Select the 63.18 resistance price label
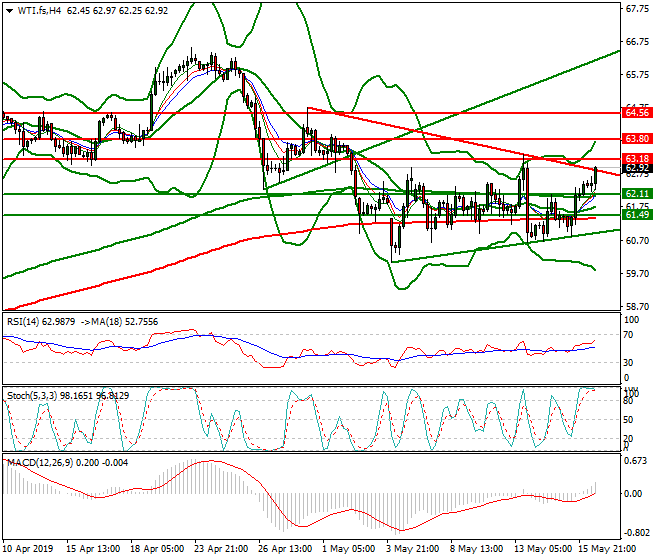The width and height of the screenshot is (660, 560). (637, 159)
